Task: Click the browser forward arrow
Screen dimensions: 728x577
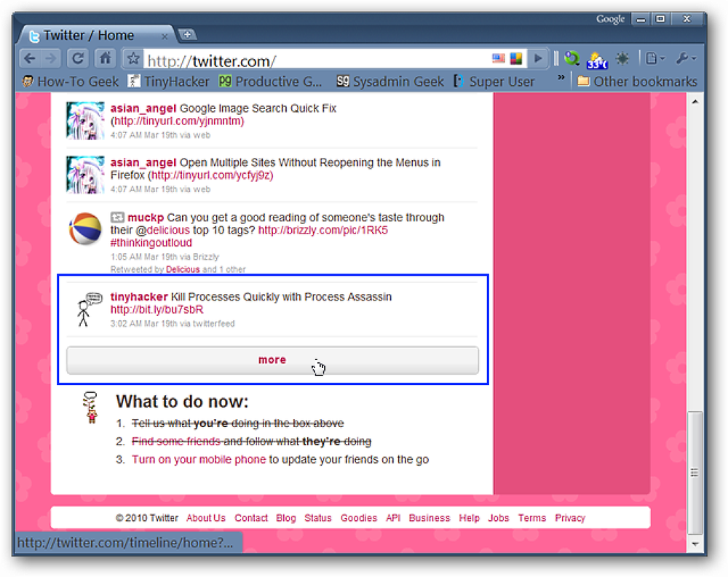Action: coord(50,58)
